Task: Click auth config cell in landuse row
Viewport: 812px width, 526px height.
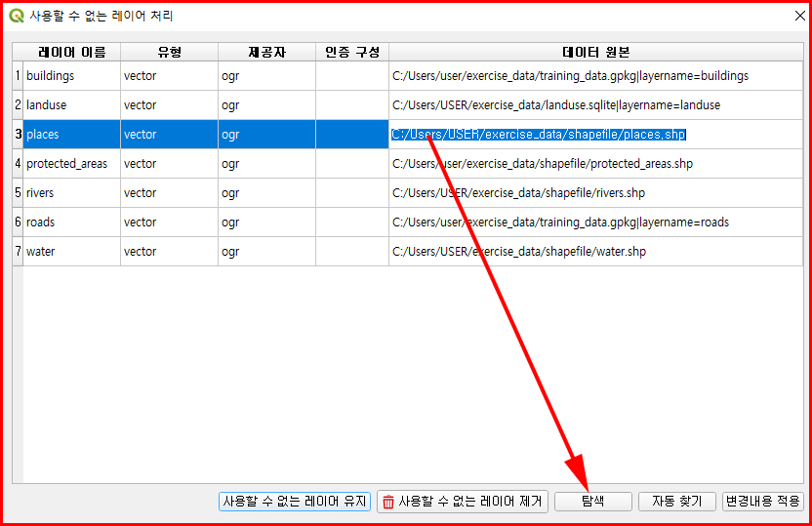Action: pos(352,105)
